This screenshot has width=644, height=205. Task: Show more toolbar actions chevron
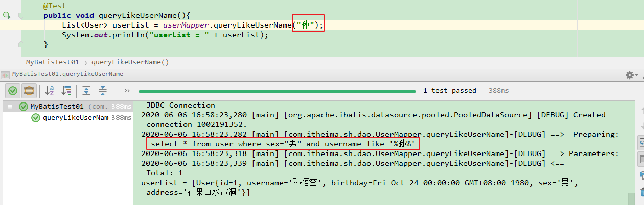click(127, 91)
